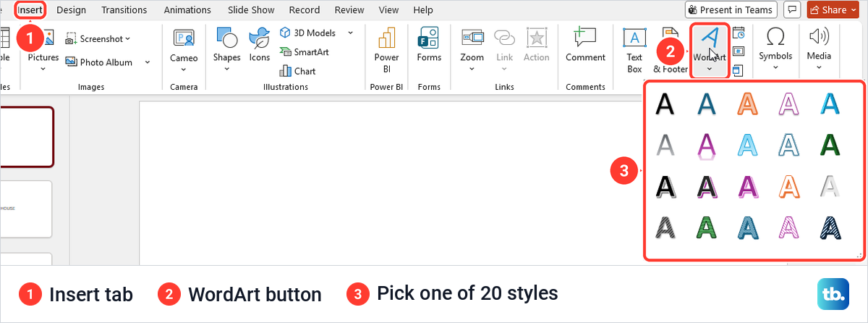Open the Transitions tab
Screen dimensions: 868x323
tap(124, 10)
